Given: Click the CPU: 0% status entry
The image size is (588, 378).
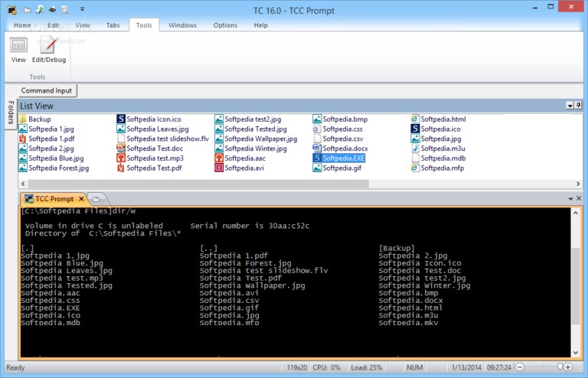Looking at the screenshot, I should pos(326,367).
